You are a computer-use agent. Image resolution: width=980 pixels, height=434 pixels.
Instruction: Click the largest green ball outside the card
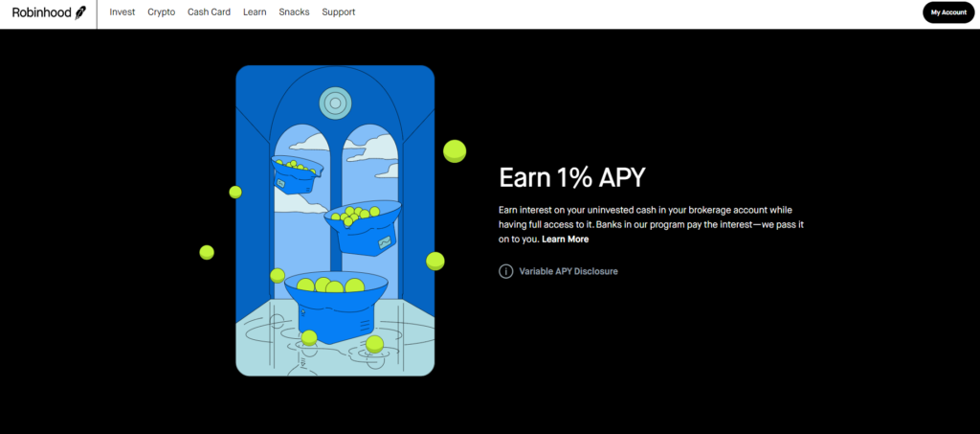pyautogui.click(x=454, y=150)
